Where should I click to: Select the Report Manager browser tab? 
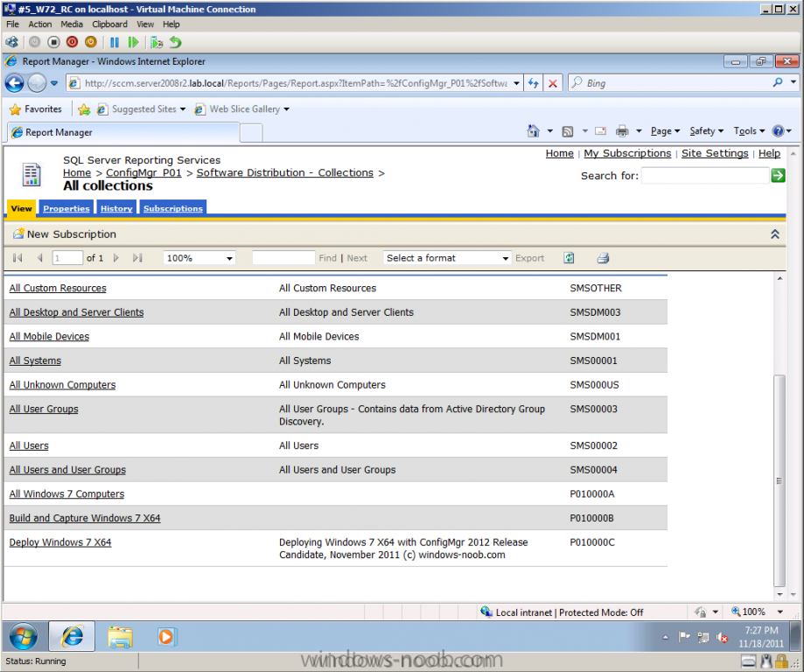123,132
